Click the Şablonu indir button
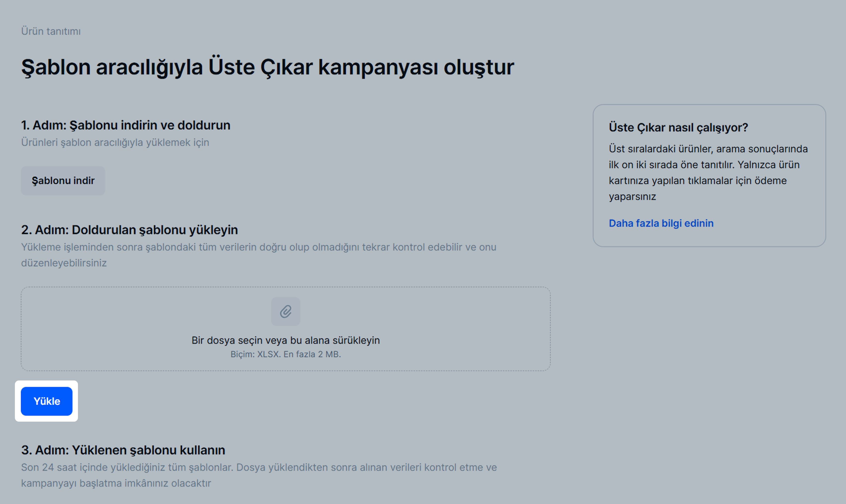 63,181
